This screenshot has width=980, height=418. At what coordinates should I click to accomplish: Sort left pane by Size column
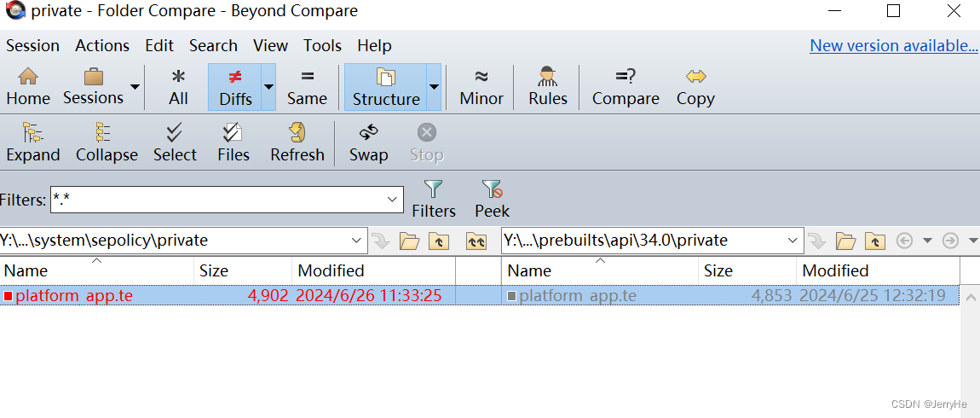[x=243, y=270]
